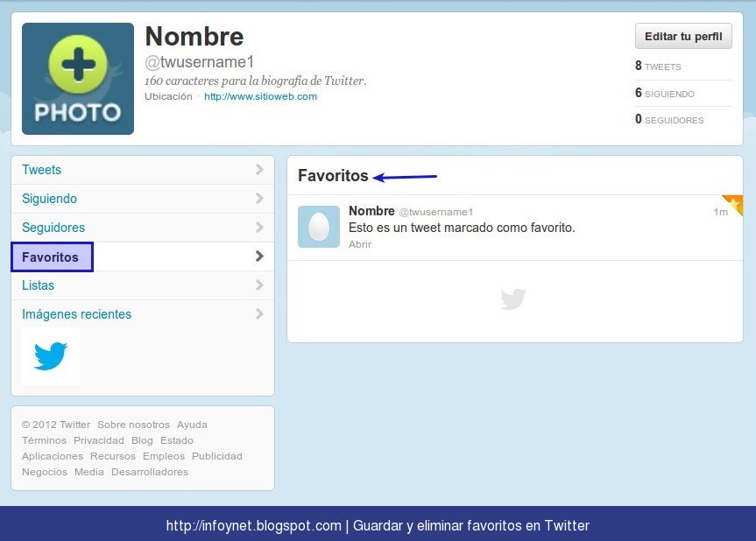This screenshot has height=541, width=756.
Task: Select the Siguiendo sidebar item
Action: coord(143,199)
